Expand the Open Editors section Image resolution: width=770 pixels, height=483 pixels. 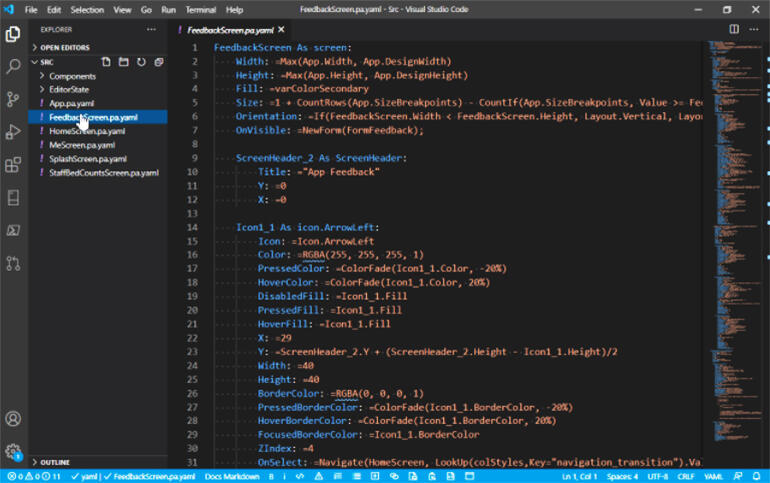pyautogui.click(x=63, y=47)
